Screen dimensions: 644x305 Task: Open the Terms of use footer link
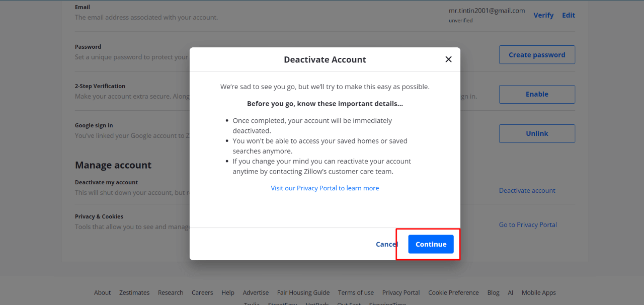(356, 292)
